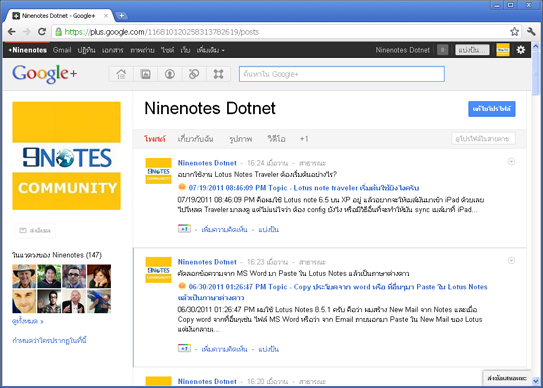This screenshot has width=543, height=388.
Task: Go forward with the browser forward arrow
Action: click(27, 32)
